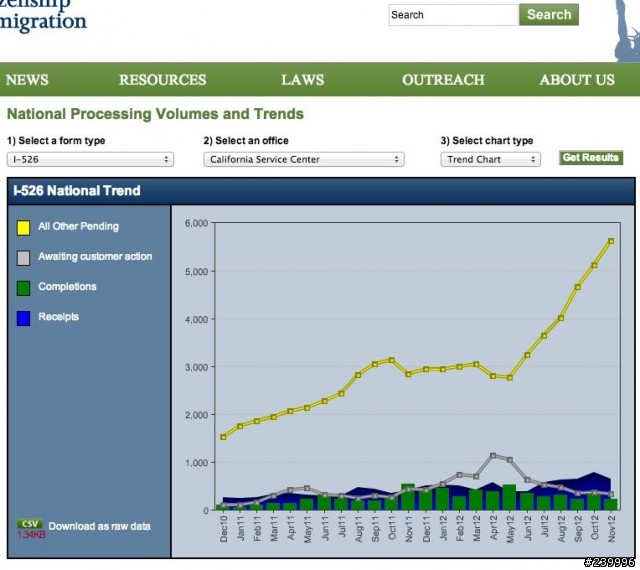This screenshot has width=640, height=570.
Task: Click the green Search button
Action: (x=549, y=15)
